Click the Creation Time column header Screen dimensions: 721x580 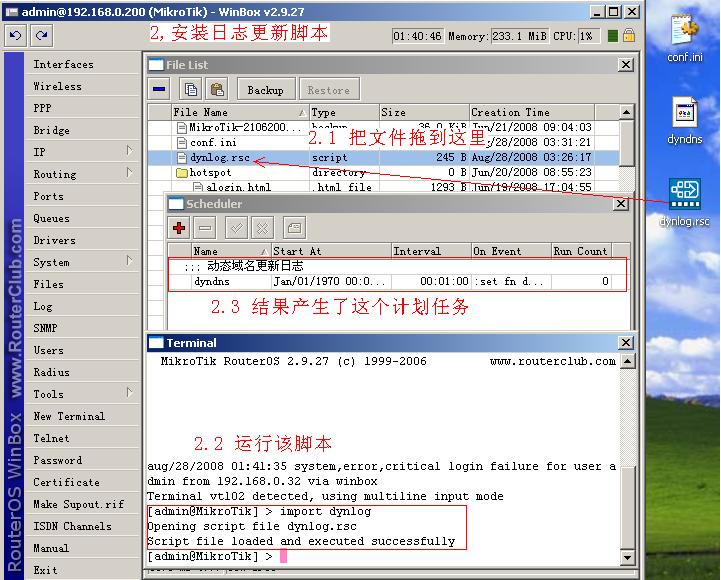pyautogui.click(x=532, y=112)
